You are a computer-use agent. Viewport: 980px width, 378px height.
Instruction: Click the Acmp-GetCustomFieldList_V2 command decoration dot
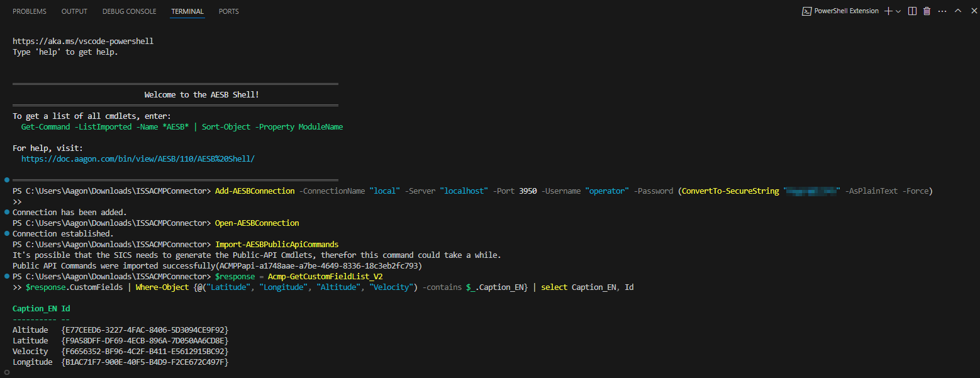coord(6,276)
